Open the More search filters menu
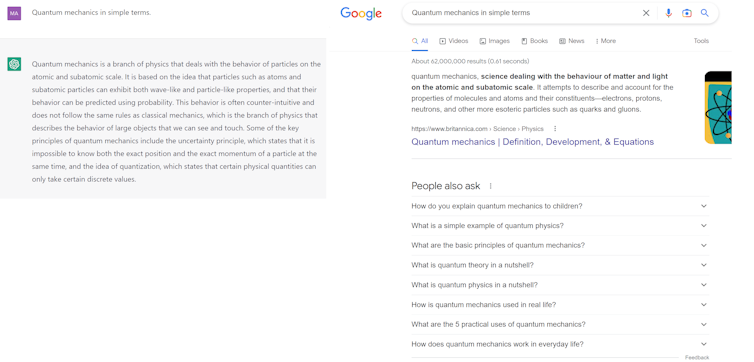The width and height of the screenshot is (754, 362). tap(606, 41)
